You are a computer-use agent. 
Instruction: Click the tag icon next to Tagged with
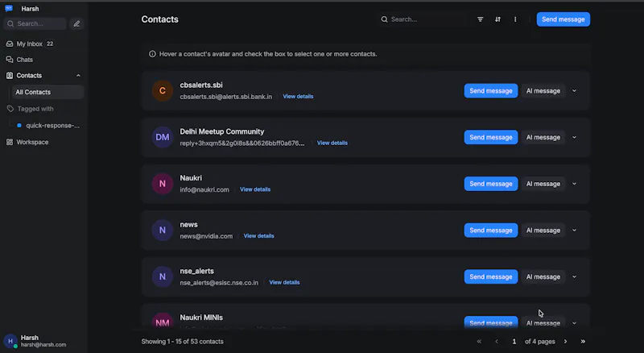point(10,109)
